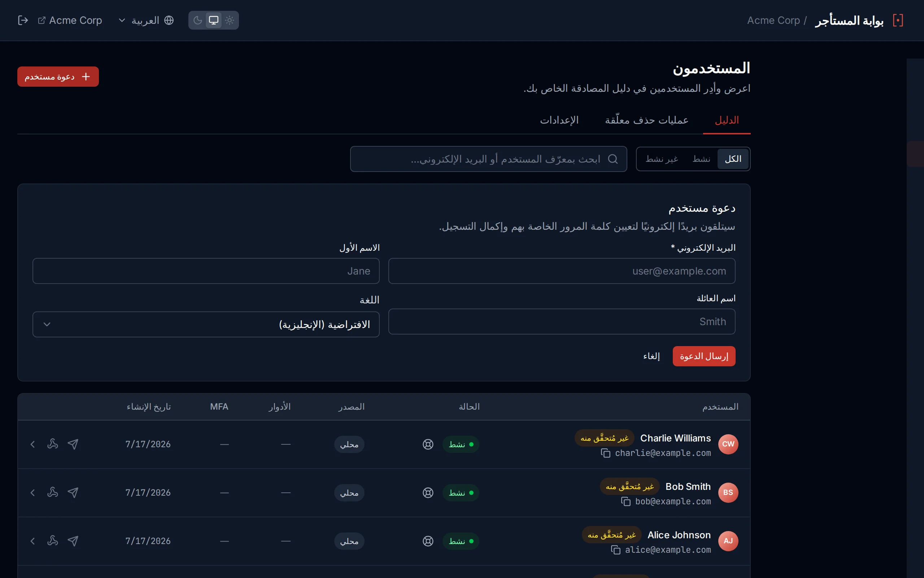Click the الأدوار column header
The width and height of the screenshot is (924, 578).
[279, 407]
